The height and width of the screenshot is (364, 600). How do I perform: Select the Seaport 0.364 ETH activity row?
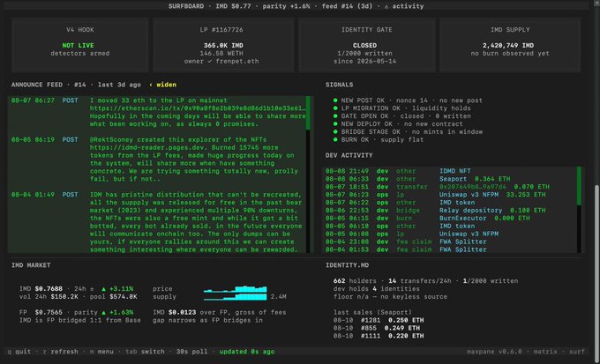[450, 179]
